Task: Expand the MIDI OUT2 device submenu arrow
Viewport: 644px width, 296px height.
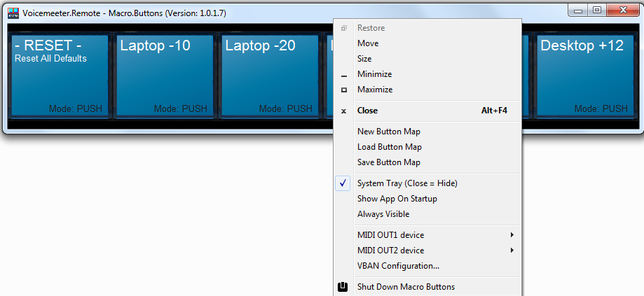Action: [x=512, y=251]
